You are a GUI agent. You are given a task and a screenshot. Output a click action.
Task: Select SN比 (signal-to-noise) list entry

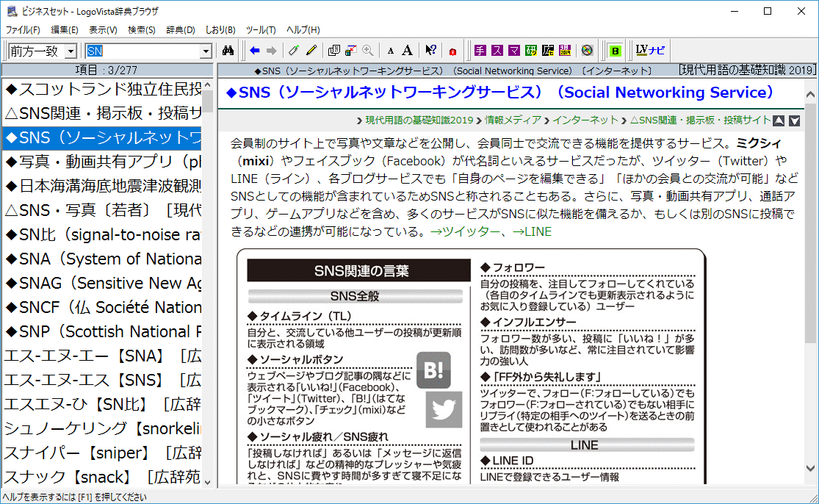102,234
